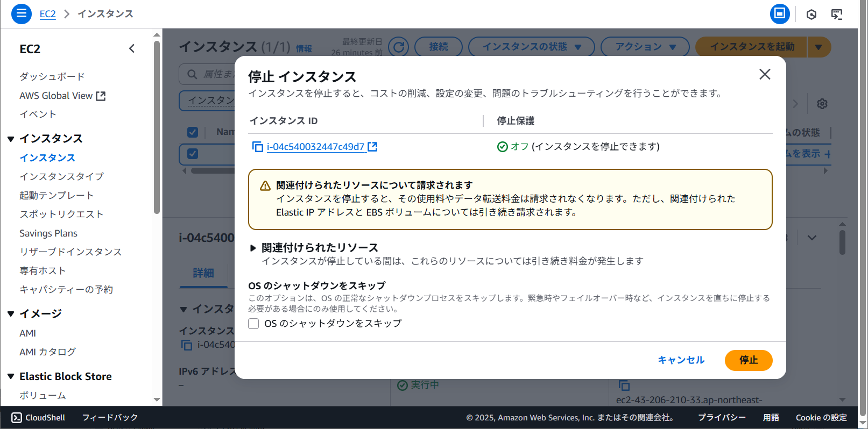Screen dimensions: 868x429
Task: Open the アクション dropdown menu
Action: [x=645, y=47]
